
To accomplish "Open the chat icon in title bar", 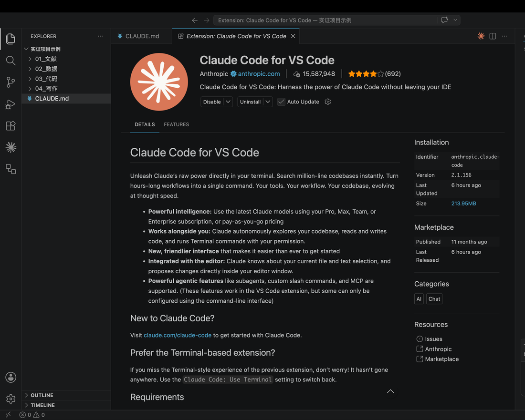I will coord(444,20).
